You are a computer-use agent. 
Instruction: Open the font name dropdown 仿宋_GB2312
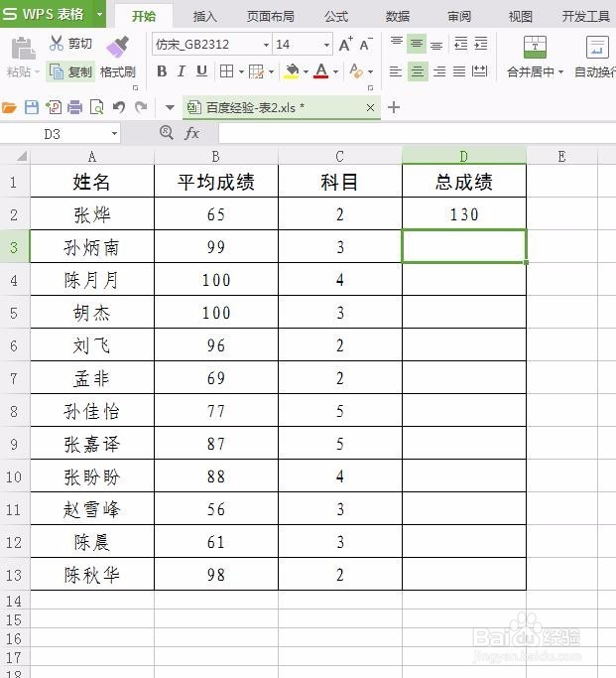(x=266, y=45)
